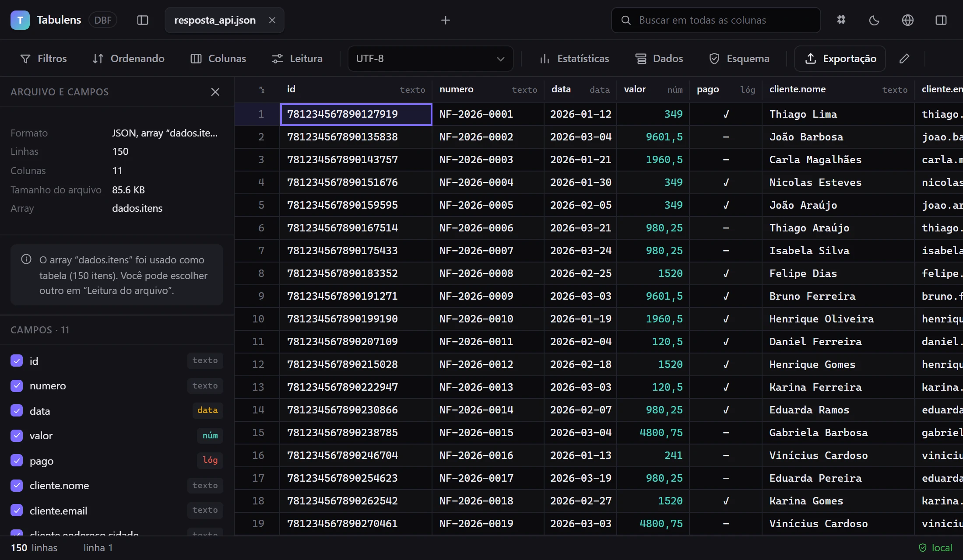Screen dimensions: 963x560
Task: Open the language globe icon
Action: 908,20
